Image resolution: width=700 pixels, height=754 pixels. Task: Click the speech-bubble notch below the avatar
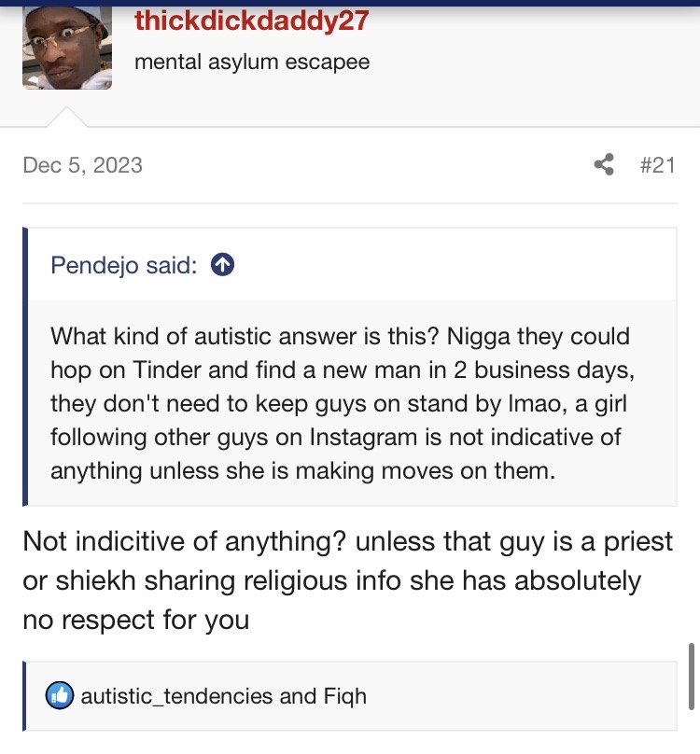[67, 118]
